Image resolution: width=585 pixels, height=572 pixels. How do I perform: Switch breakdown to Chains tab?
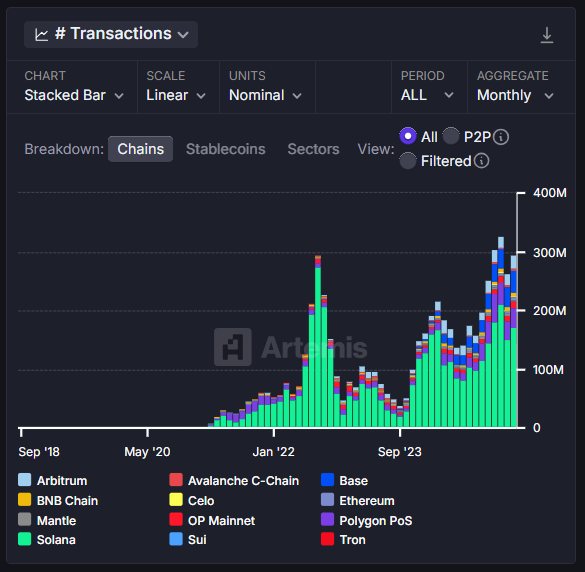point(141,149)
